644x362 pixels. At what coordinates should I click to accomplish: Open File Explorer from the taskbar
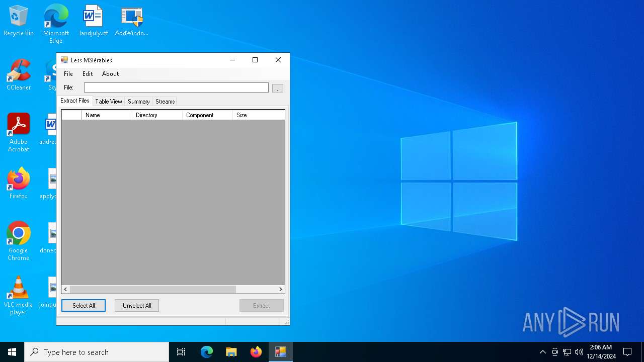click(x=231, y=352)
